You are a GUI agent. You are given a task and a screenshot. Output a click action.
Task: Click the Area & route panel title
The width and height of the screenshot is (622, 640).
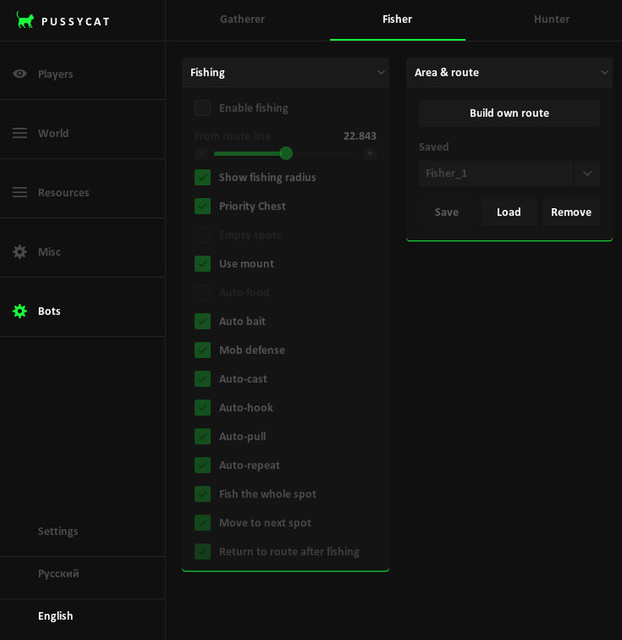pos(447,73)
